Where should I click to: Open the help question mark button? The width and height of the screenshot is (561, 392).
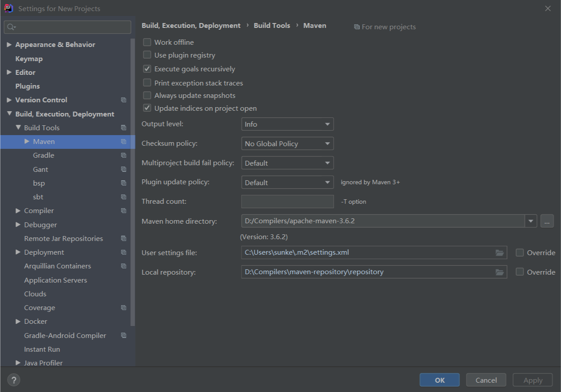click(x=14, y=380)
